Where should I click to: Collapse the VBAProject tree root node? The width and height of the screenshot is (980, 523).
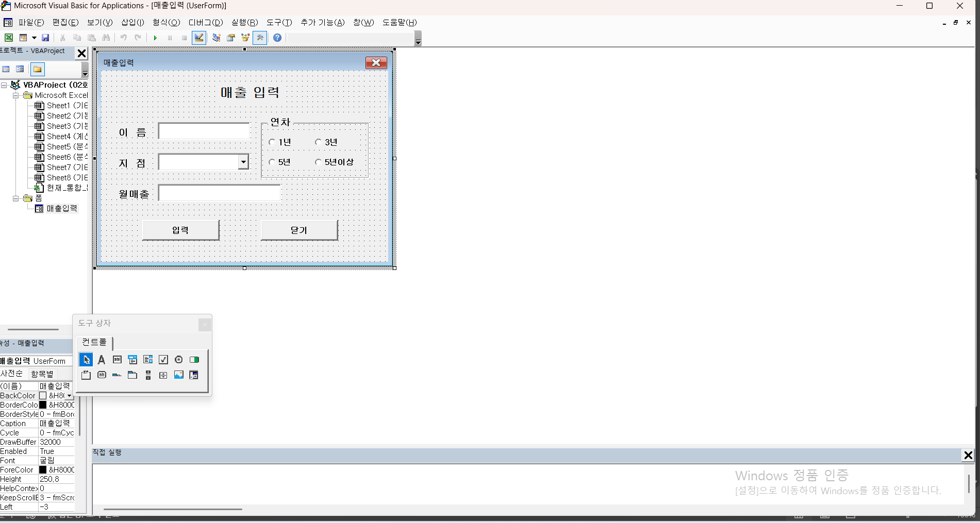pos(4,85)
